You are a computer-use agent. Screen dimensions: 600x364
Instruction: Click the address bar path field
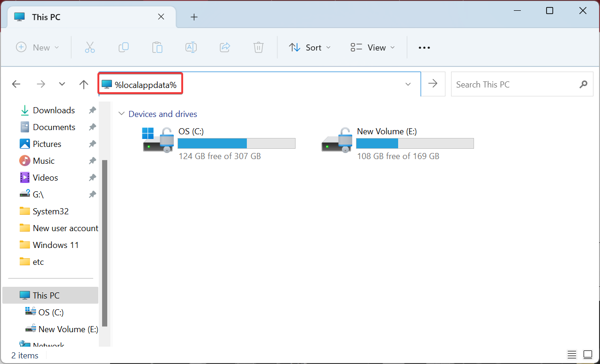point(259,84)
